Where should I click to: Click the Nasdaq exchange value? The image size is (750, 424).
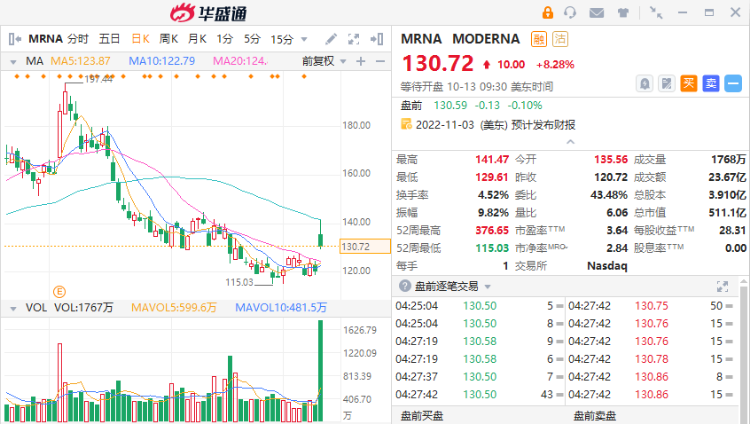point(607,266)
